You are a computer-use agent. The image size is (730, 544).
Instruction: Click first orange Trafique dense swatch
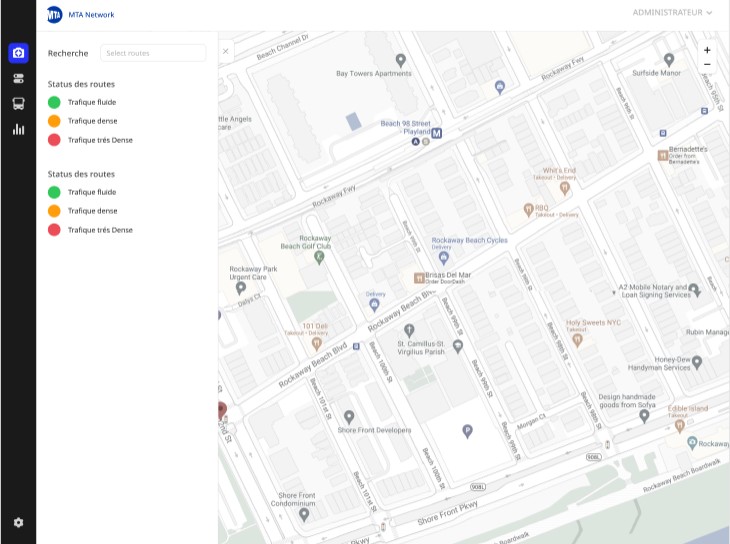point(54,121)
